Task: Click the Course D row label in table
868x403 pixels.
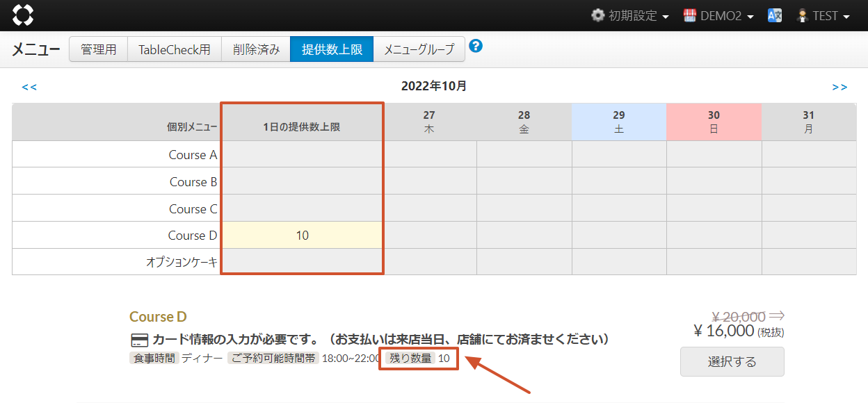Action: pyautogui.click(x=193, y=236)
